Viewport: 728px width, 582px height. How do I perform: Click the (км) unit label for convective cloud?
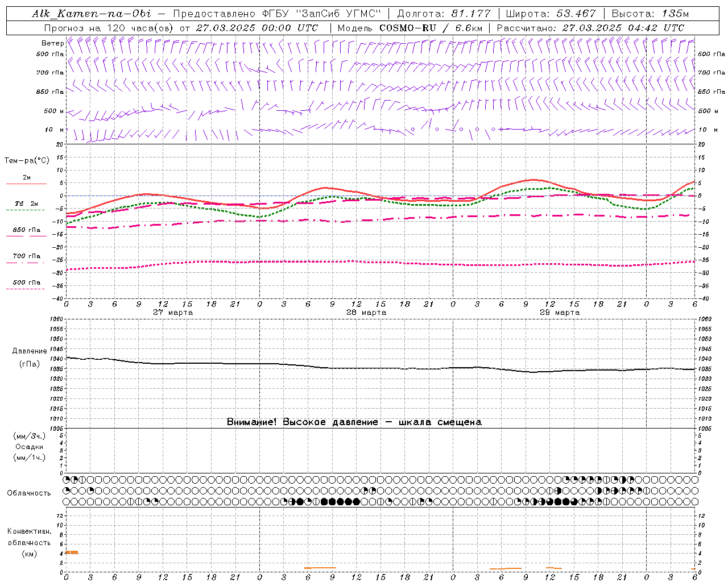[x=29, y=554]
